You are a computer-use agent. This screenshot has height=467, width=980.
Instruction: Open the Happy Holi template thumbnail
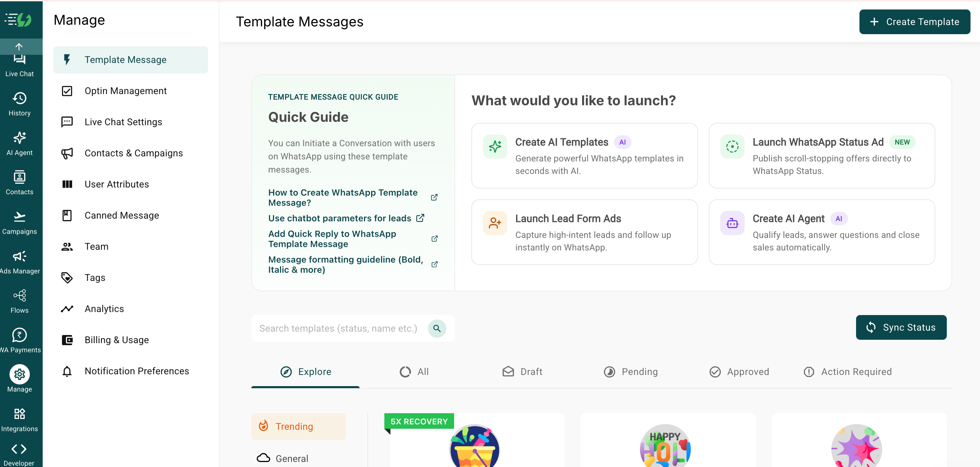665,446
